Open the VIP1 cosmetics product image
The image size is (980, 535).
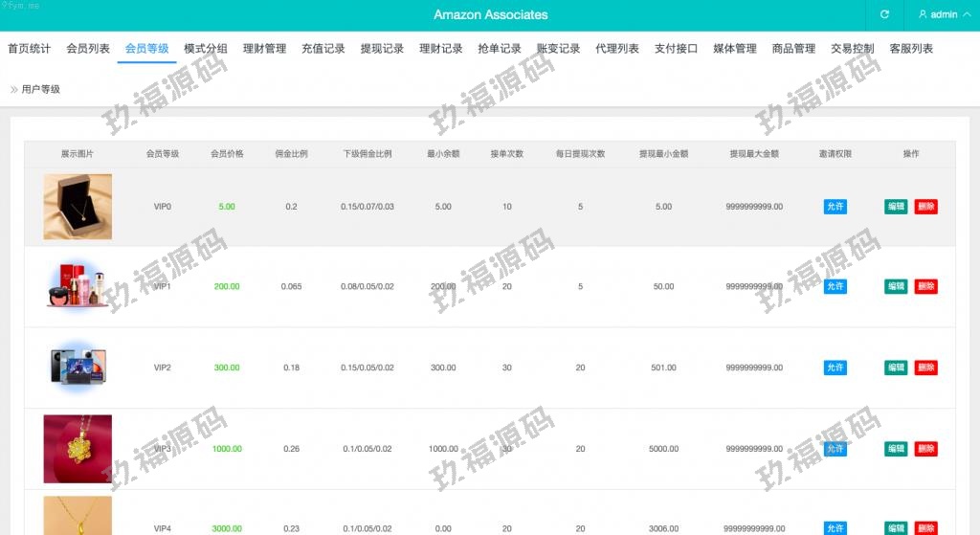tap(78, 286)
